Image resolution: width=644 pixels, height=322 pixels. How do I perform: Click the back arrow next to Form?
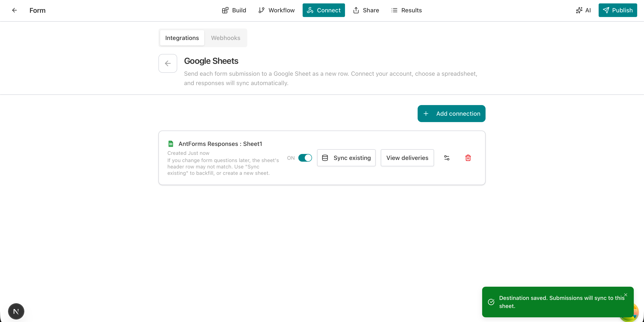14,10
